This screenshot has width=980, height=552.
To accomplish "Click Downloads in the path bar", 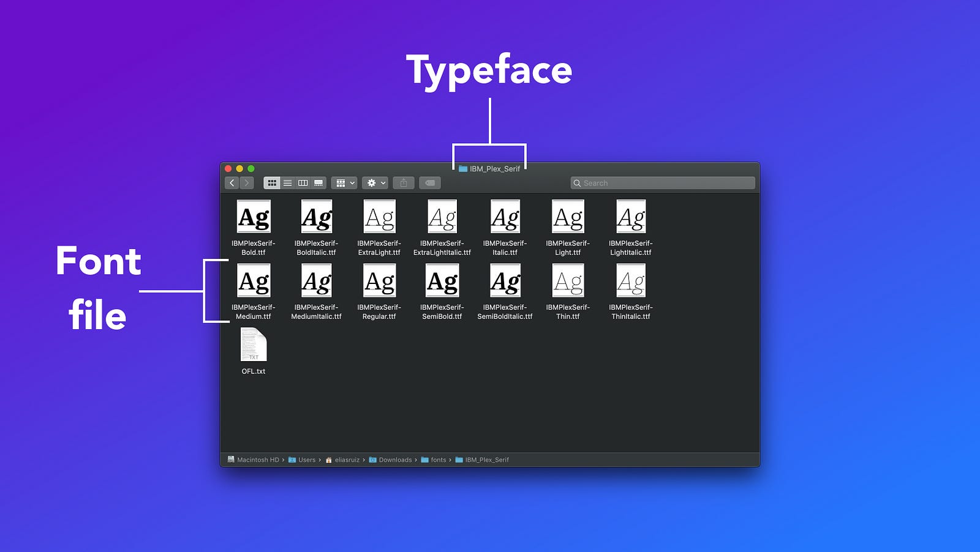I will (390, 460).
